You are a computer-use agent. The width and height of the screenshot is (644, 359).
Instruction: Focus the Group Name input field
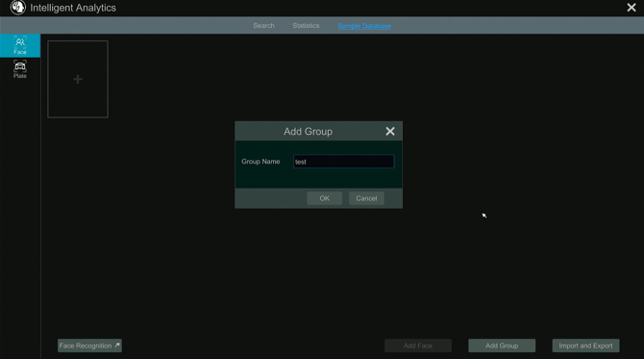[344, 162]
